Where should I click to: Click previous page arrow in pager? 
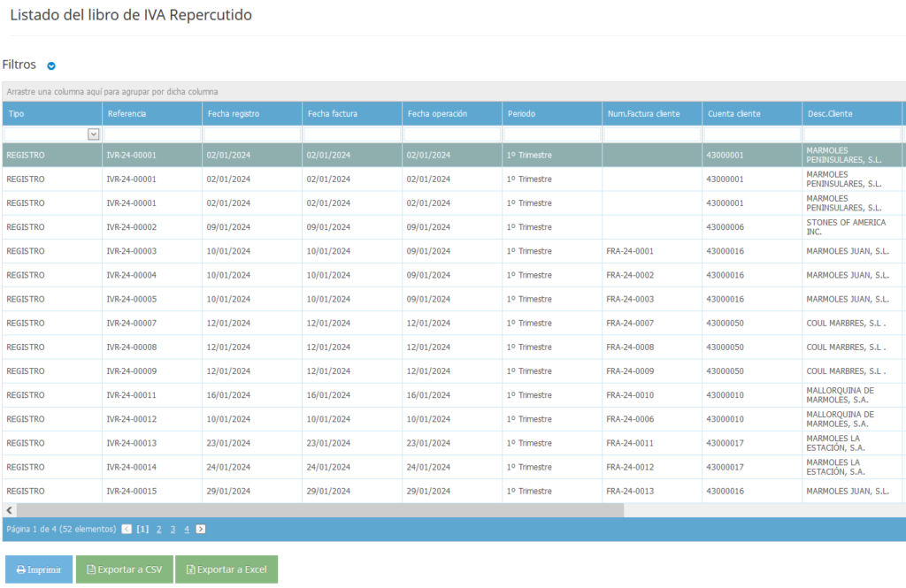127,529
